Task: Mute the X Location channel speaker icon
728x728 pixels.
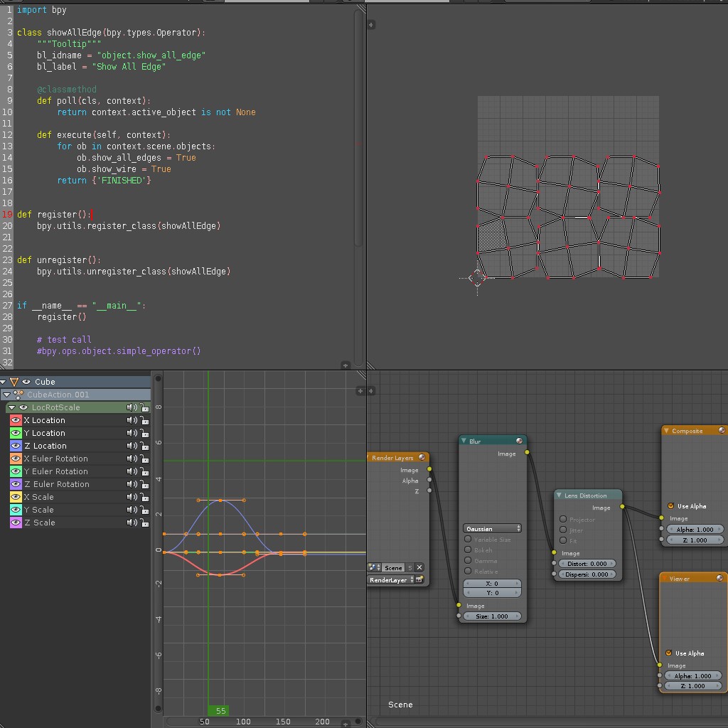Action: click(132, 420)
